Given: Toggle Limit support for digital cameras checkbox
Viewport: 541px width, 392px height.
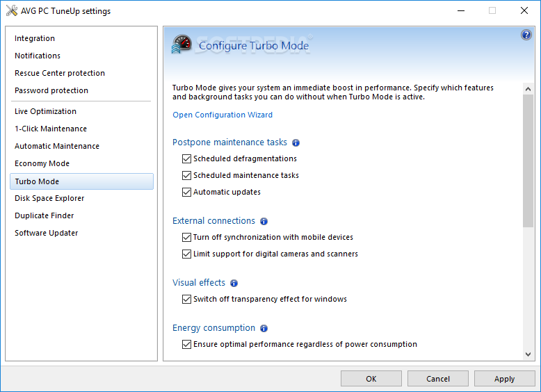Looking at the screenshot, I should [186, 254].
